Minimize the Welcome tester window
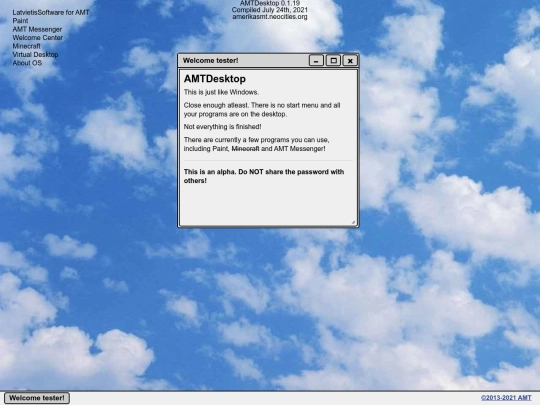 coord(316,61)
